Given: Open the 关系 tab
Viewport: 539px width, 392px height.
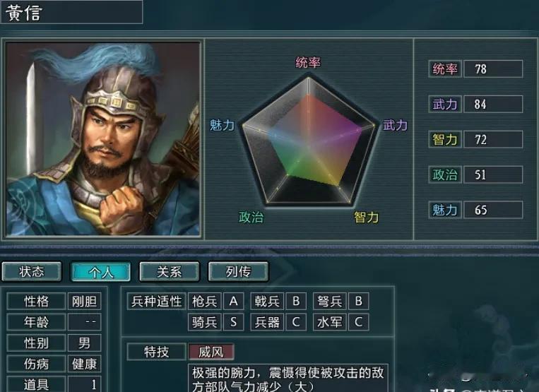Looking at the screenshot, I should [x=169, y=271].
